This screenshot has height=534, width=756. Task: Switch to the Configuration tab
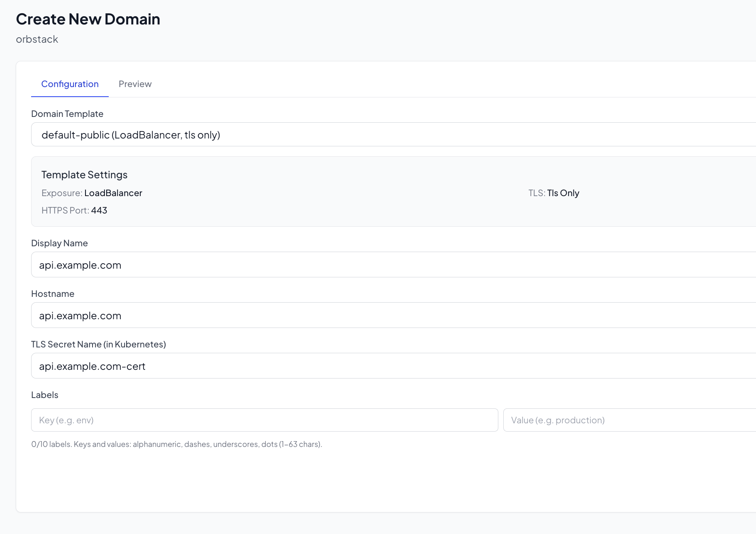click(x=70, y=84)
